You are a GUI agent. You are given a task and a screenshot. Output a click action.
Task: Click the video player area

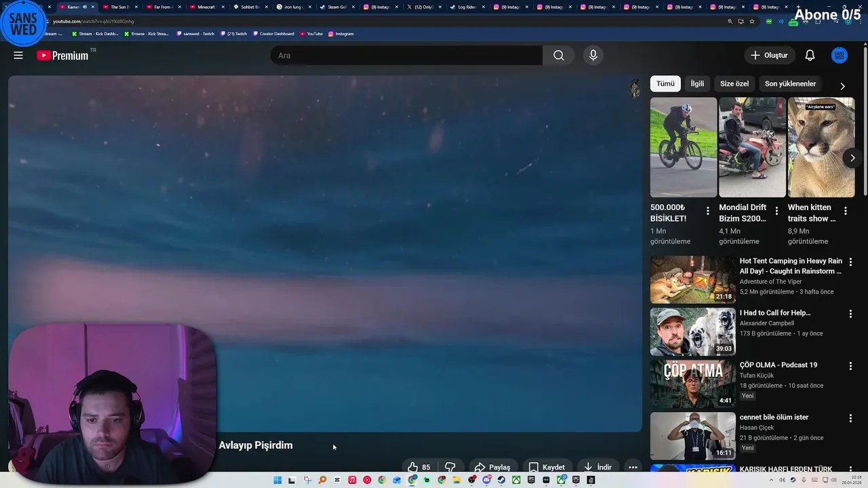click(325, 253)
